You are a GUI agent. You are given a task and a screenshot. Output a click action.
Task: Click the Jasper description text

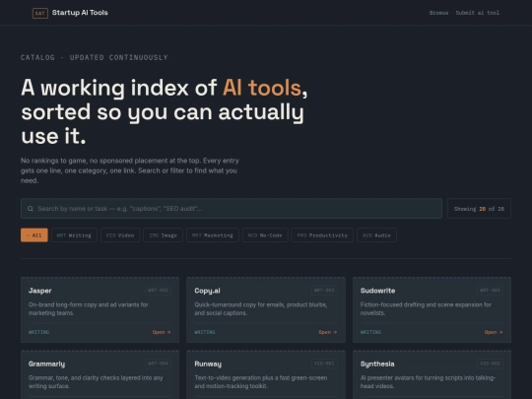(x=89, y=308)
